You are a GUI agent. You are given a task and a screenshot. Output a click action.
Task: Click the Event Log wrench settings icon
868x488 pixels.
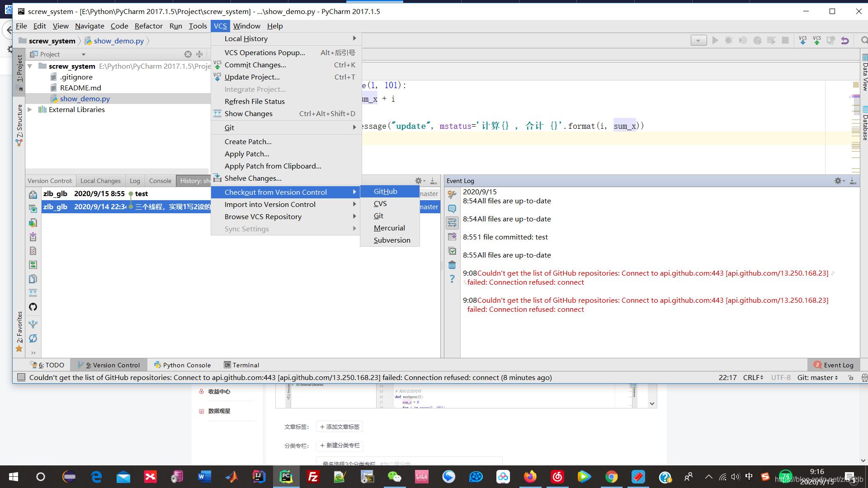[452, 194]
